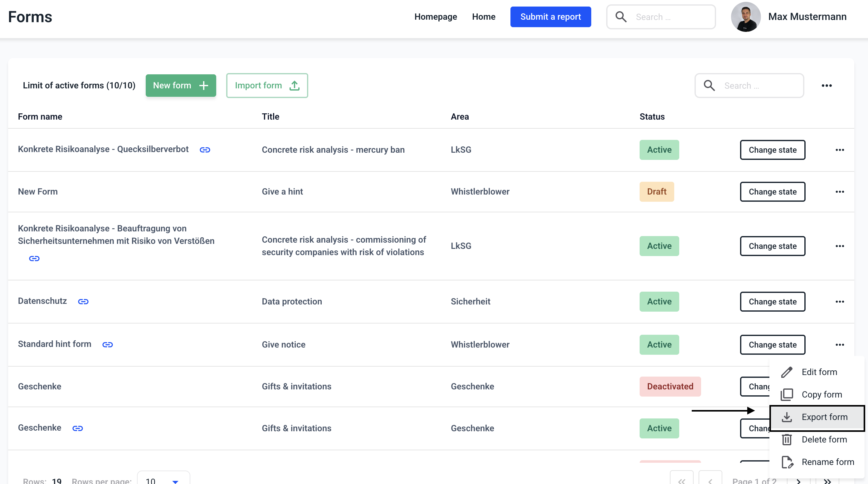The width and height of the screenshot is (868, 484).
Task: Open three-dot menu for mercury ban row
Action: (x=839, y=150)
